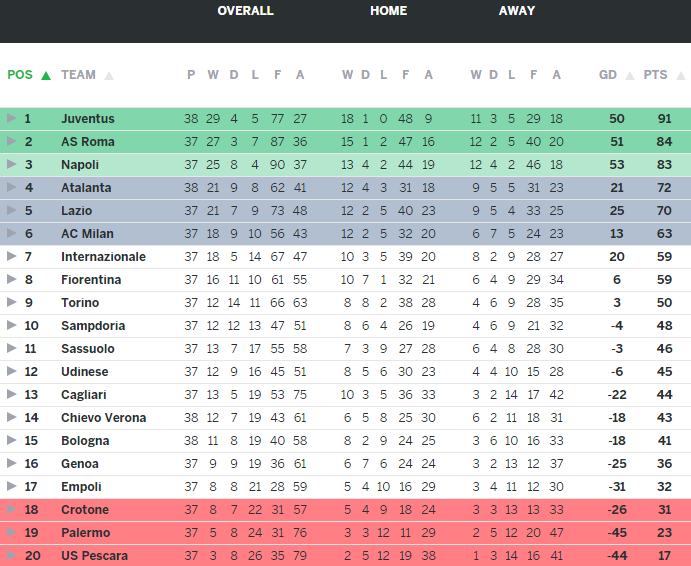
Task: Expand the Crotone row arrow
Action: coord(12,509)
